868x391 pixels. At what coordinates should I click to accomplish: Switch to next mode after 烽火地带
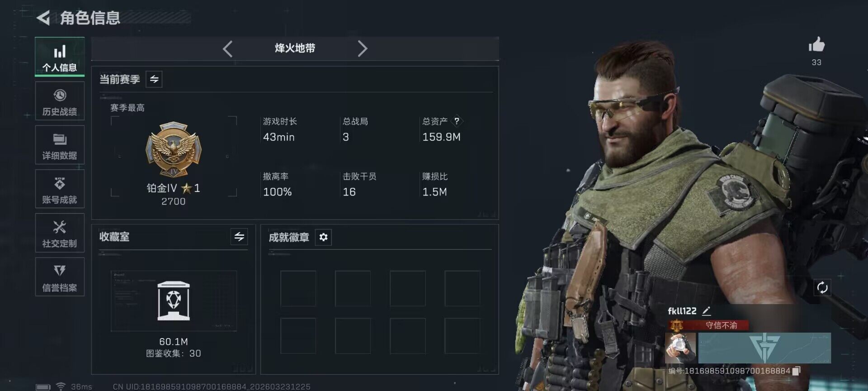coord(362,48)
